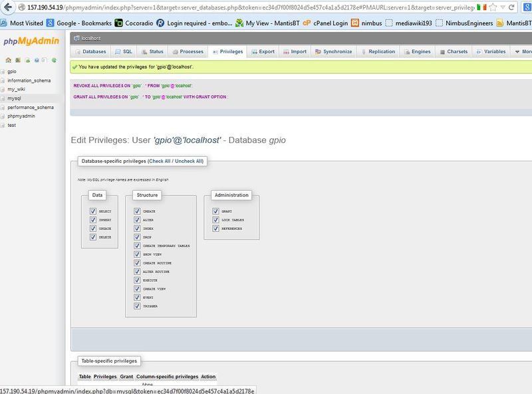Screen dimensions: 532x394
Task: Open the Google - Bookmarks bookmark
Action: (79, 23)
